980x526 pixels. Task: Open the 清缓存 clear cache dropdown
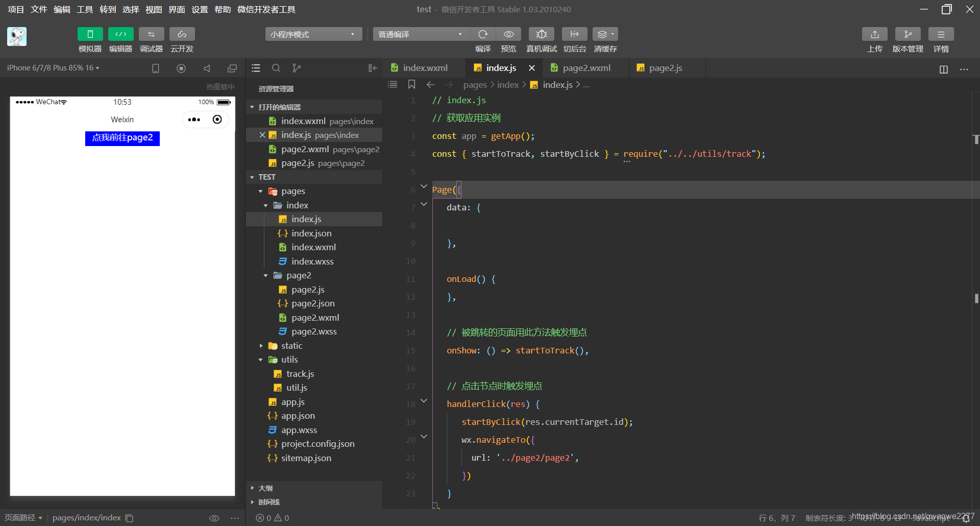point(605,34)
